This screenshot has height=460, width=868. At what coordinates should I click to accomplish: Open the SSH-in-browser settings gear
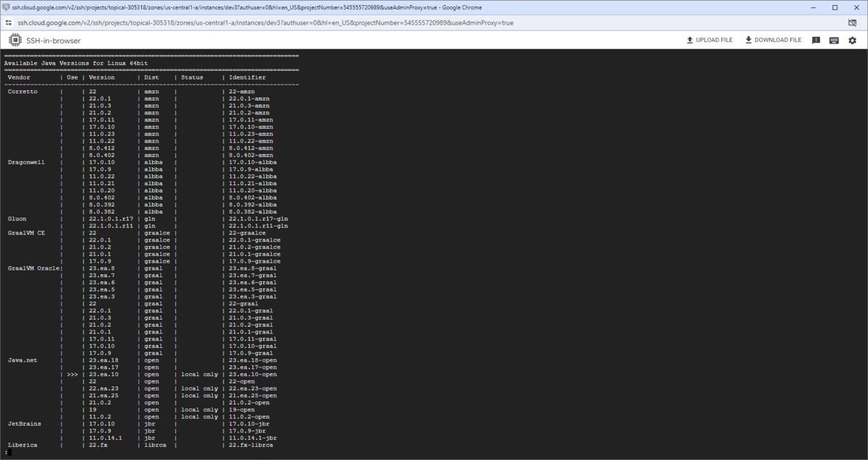(x=852, y=41)
